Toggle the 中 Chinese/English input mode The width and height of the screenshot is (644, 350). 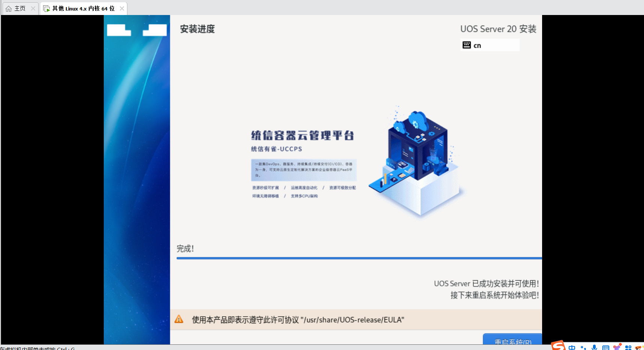572,347
